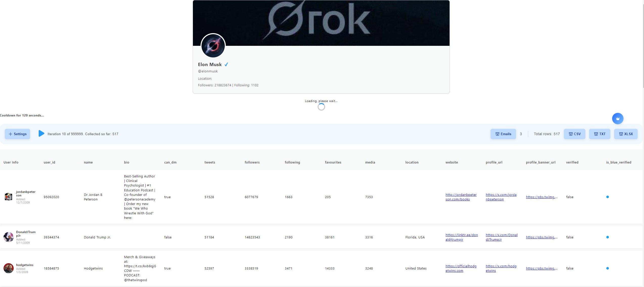Select user id 95092020 cell
Screen dimensions: 644x287
tap(51, 197)
